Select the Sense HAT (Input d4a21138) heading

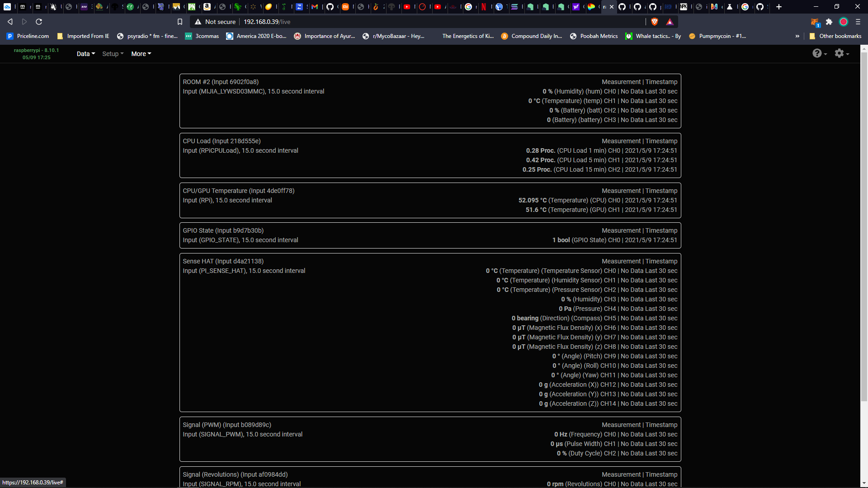(223, 261)
